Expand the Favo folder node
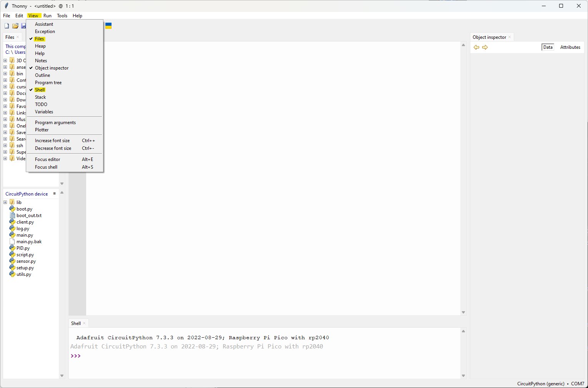Viewport: 588px width, 388px height. pyautogui.click(x=5, y=106)
